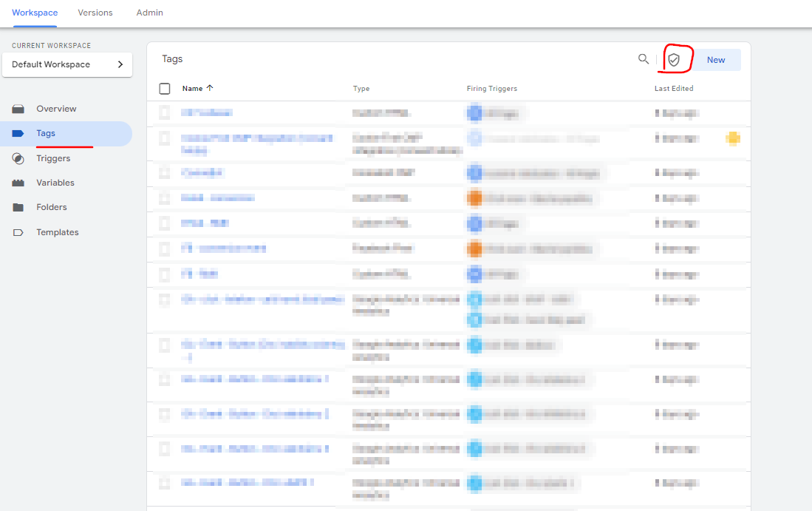Sort by the Type column header

(361, 89)
